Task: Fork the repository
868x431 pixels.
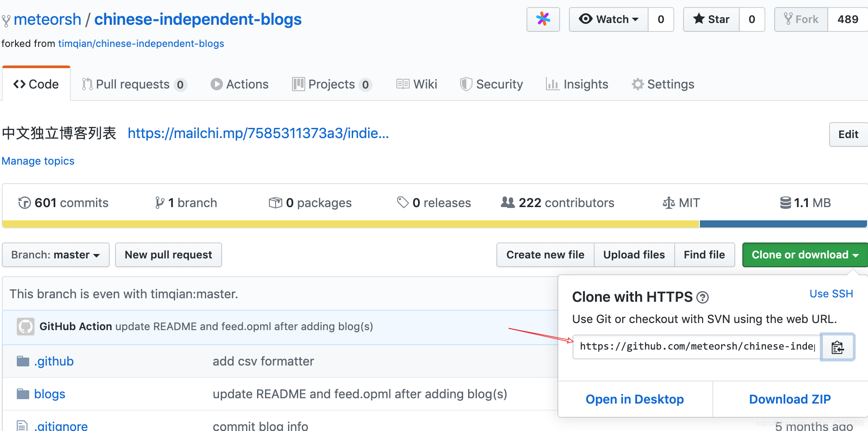Action: (801, 19)
